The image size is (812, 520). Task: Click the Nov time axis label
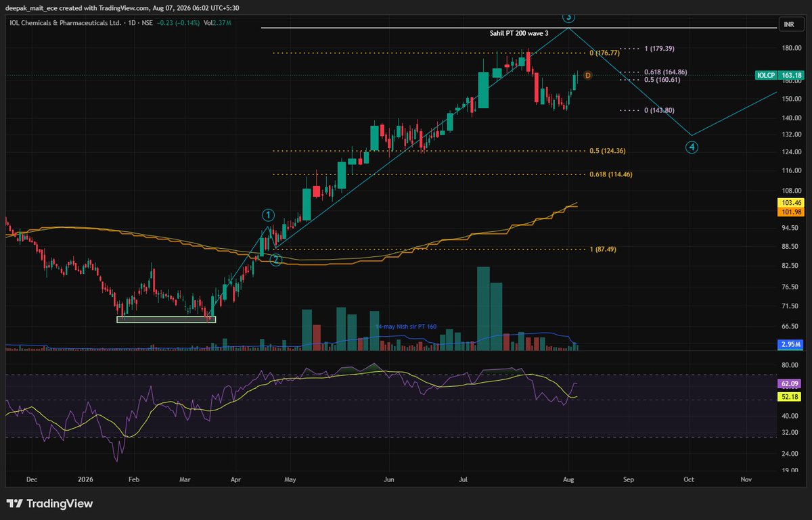coord(746,479)
